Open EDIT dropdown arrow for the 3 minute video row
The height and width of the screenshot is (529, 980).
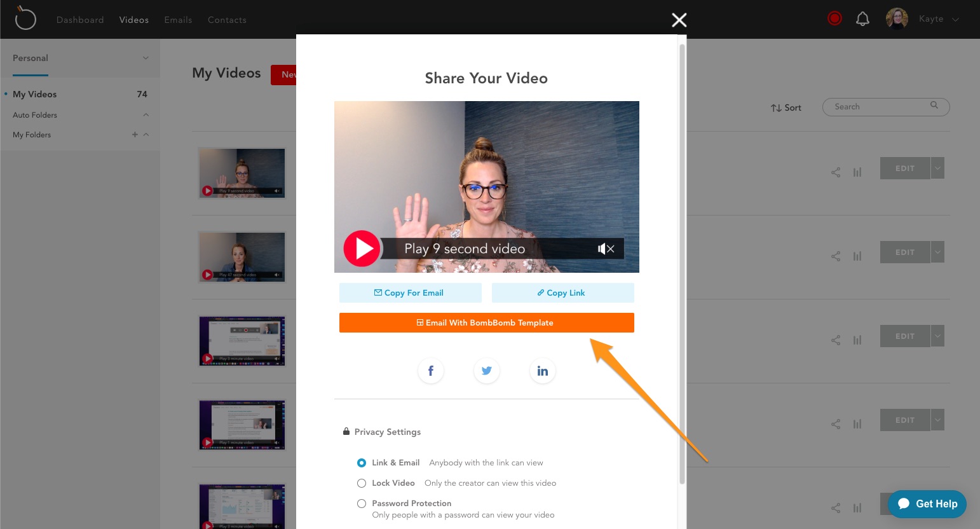[937, 336]
